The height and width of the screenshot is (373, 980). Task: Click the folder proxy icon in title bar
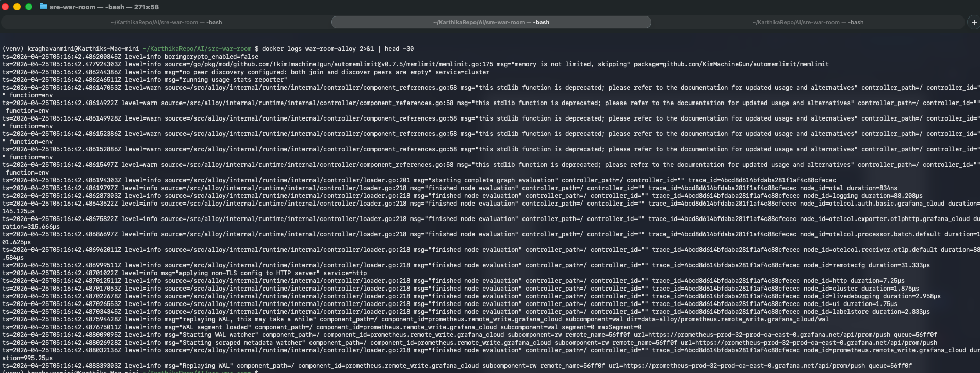pos(43,7)
